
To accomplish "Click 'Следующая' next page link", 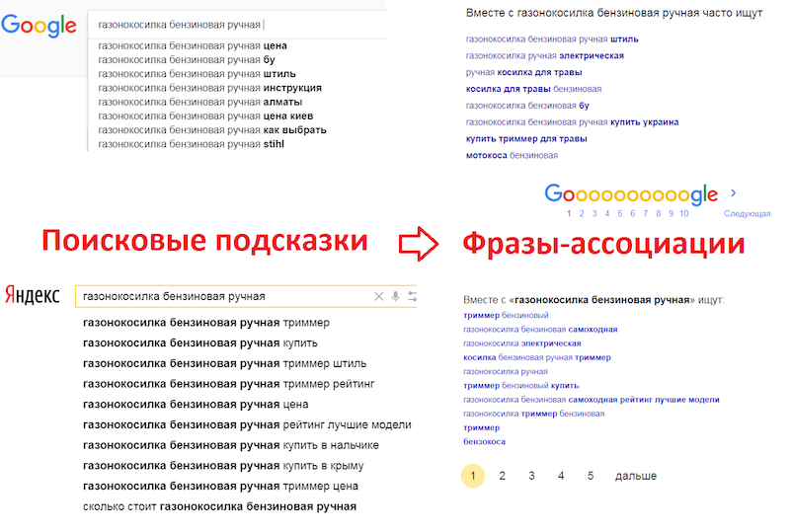I will (x=747, y=213).
